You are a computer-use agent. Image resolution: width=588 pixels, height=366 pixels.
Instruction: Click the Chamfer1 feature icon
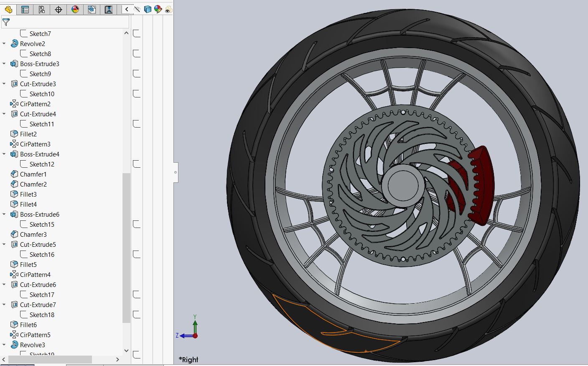pos(14,174)
